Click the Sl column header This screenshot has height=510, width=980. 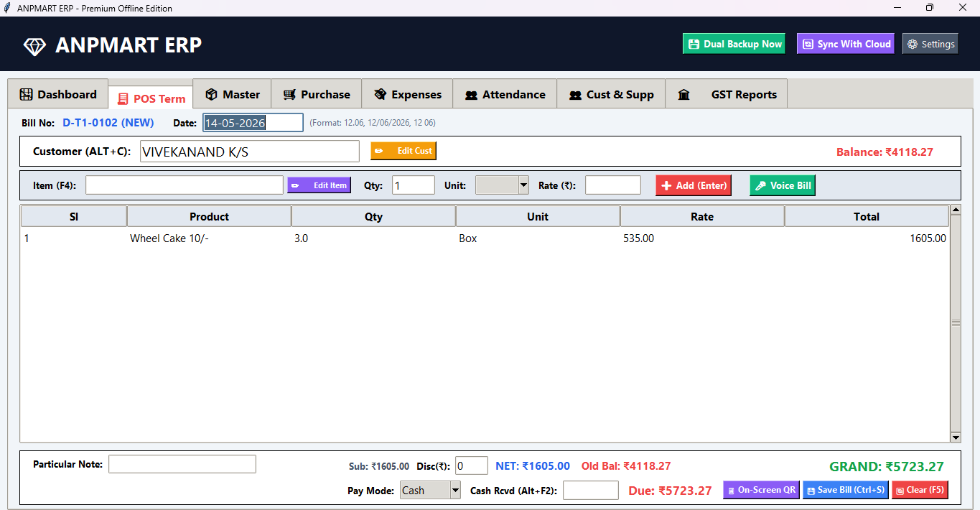[74, 216]
